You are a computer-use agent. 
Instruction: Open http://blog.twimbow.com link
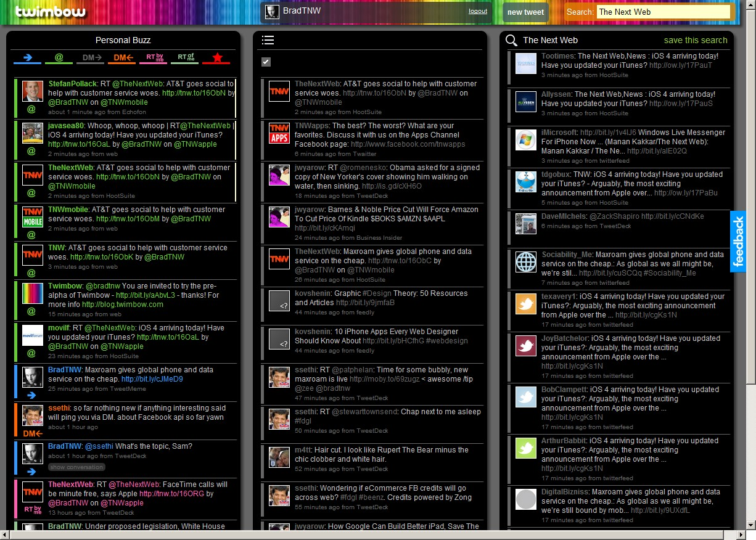coord(123,305)
